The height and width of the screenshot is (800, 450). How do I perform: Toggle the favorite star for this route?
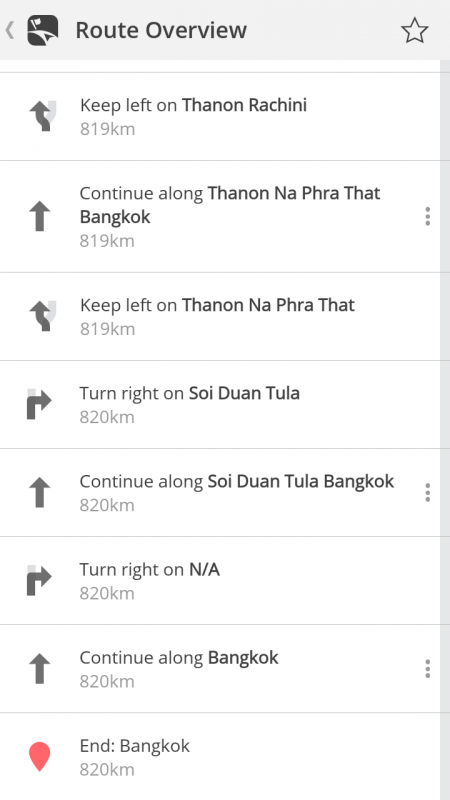(x=414, y=31)
